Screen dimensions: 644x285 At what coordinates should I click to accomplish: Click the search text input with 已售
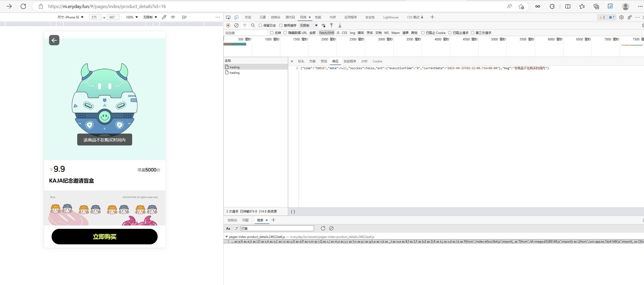tap(277, 228)
